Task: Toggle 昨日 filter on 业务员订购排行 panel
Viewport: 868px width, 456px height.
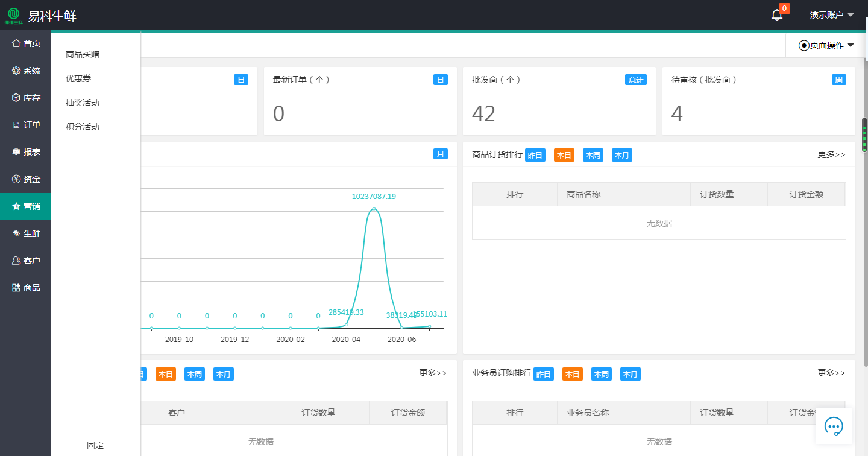Action: 543,374
